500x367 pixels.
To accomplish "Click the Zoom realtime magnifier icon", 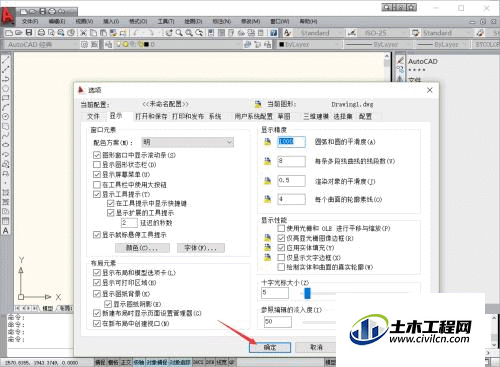I will (179, 33).
